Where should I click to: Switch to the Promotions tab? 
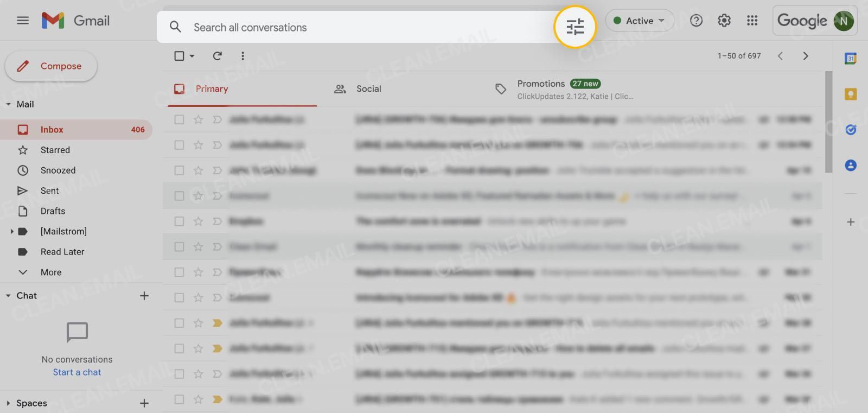click(x=564, y=89)
